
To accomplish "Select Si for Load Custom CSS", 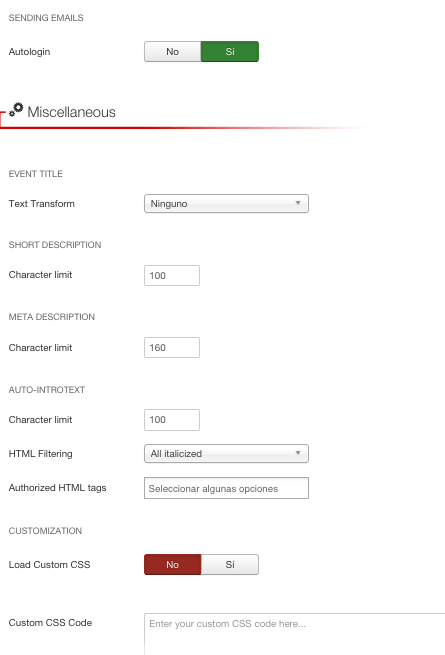I will (230, 564).
